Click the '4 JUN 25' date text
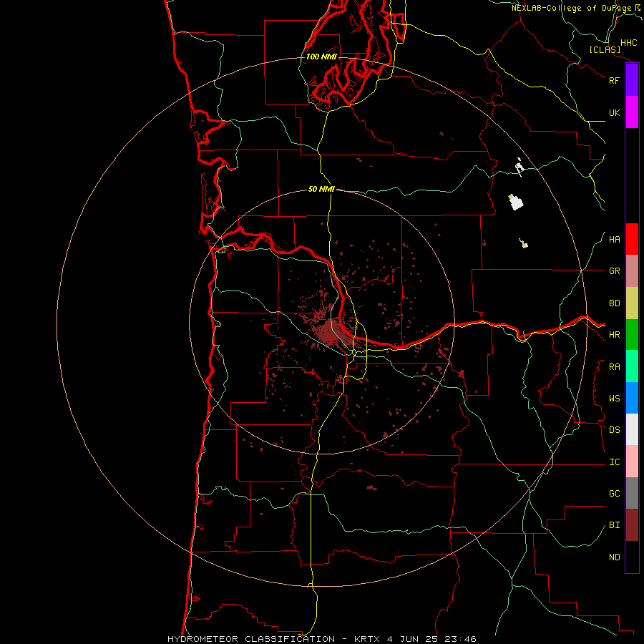This screenshot has height=644, width=644. (x=412, y=639)
